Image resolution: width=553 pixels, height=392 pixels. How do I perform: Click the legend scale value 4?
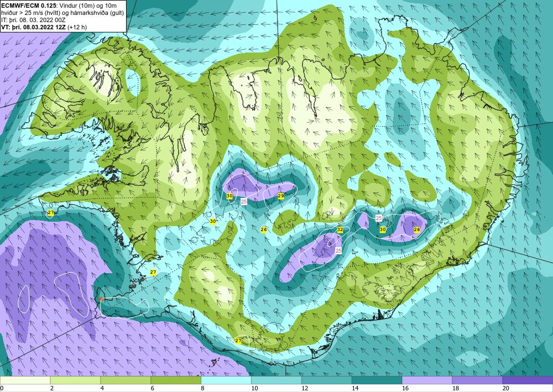click(x=102, y=389)
